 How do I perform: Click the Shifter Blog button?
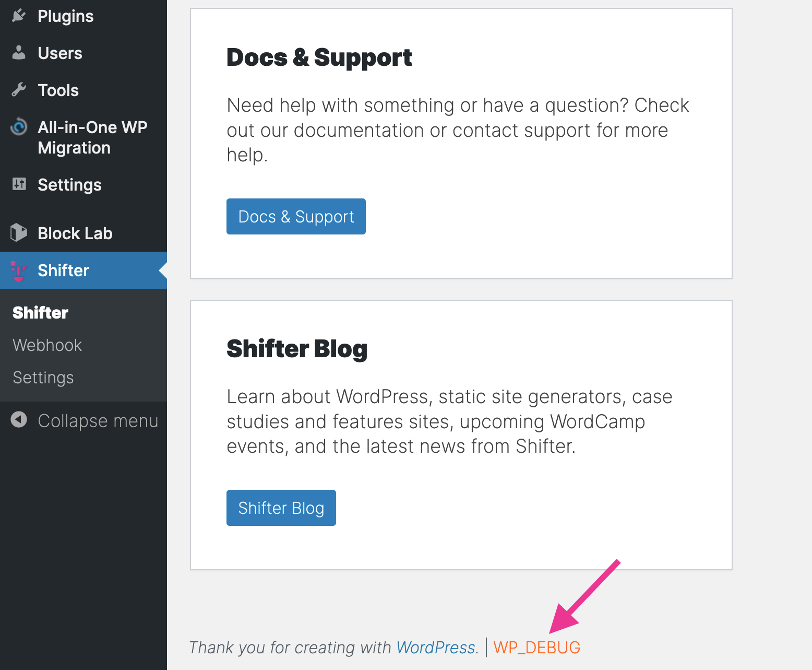(281, 508)
